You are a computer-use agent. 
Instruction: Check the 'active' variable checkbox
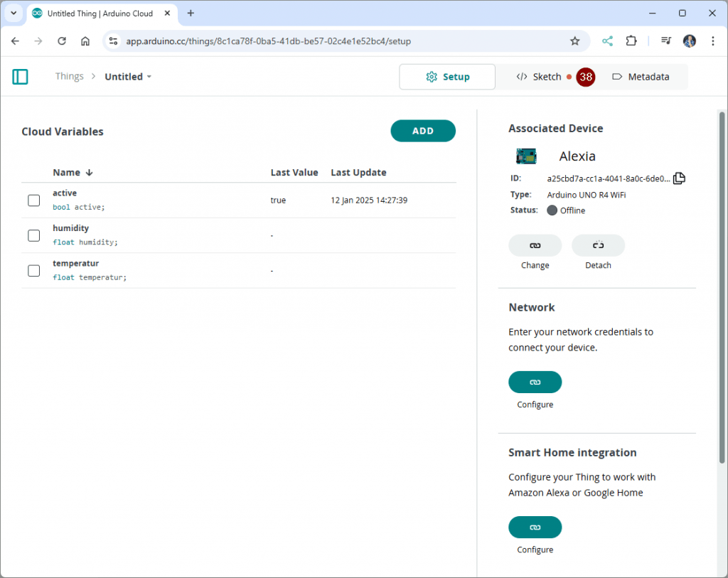[x=33, y=200]
